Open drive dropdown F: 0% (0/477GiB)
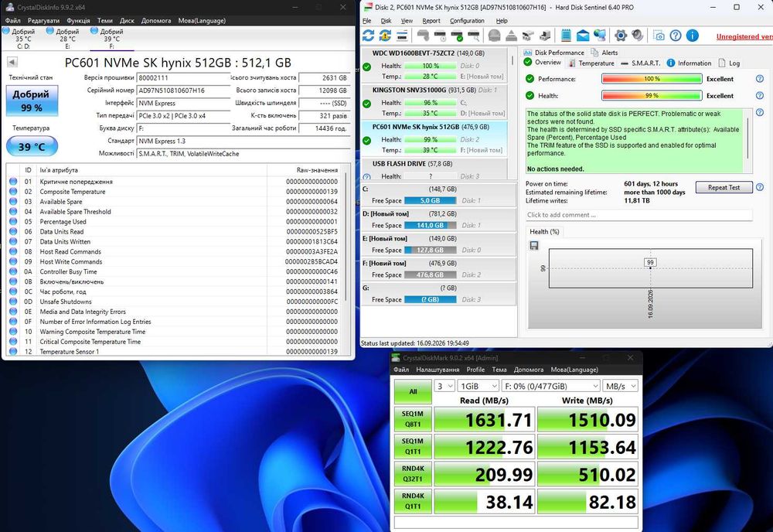The image size is (773, 532). point(550,386)
